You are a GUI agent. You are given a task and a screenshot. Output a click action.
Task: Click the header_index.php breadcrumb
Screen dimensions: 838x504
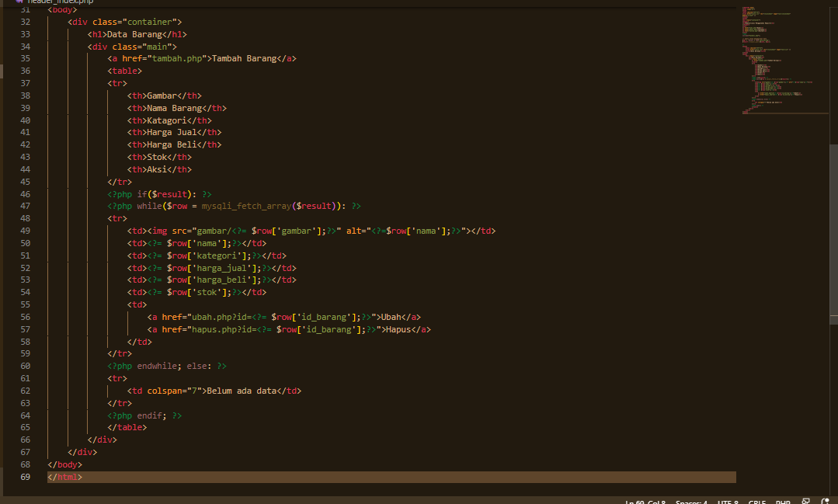tap(61, 2)
